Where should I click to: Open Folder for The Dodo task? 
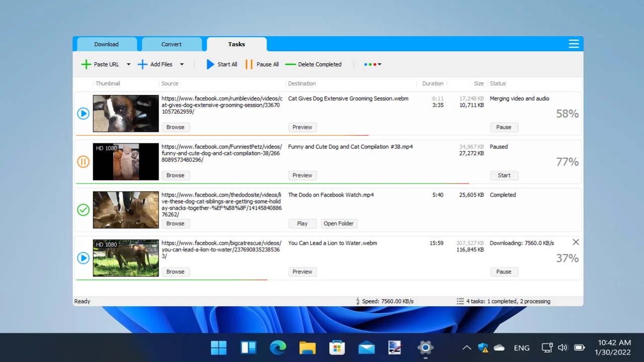[x=339, y=224]
